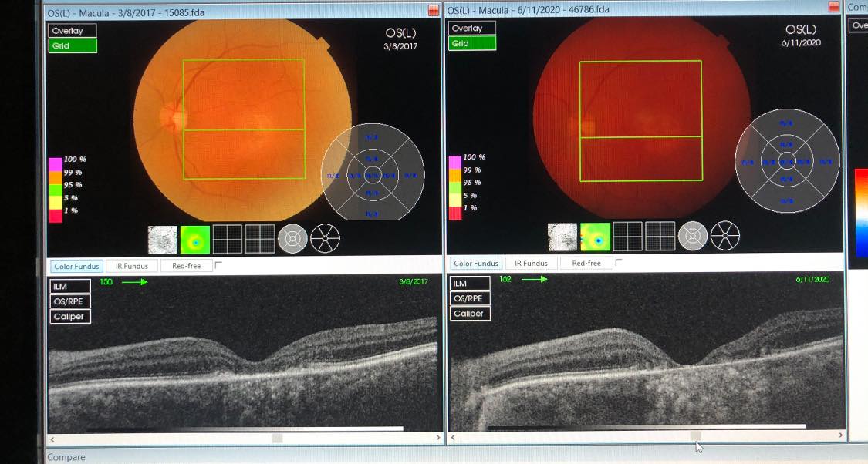This screenshot has width=868, height=464.
Task: Click the ILM button on the 2017 scan
Action: (70, 287)
